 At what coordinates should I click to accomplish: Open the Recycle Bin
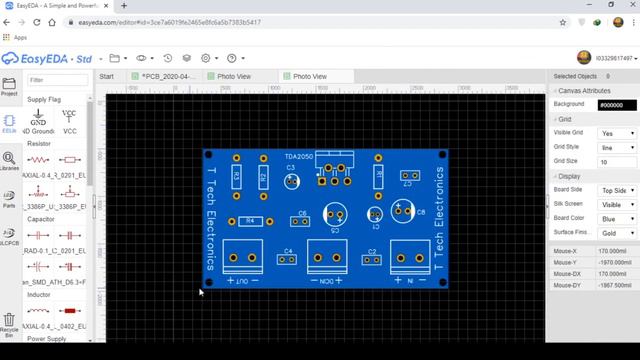(x=9, y=325)
